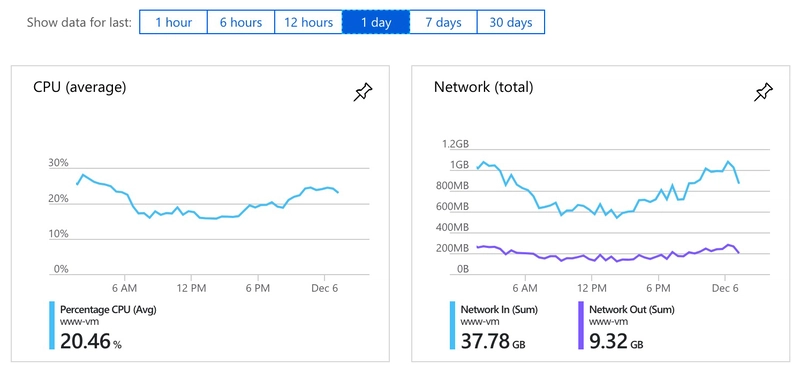Click the Network (total) chart title

coord(484,87)
